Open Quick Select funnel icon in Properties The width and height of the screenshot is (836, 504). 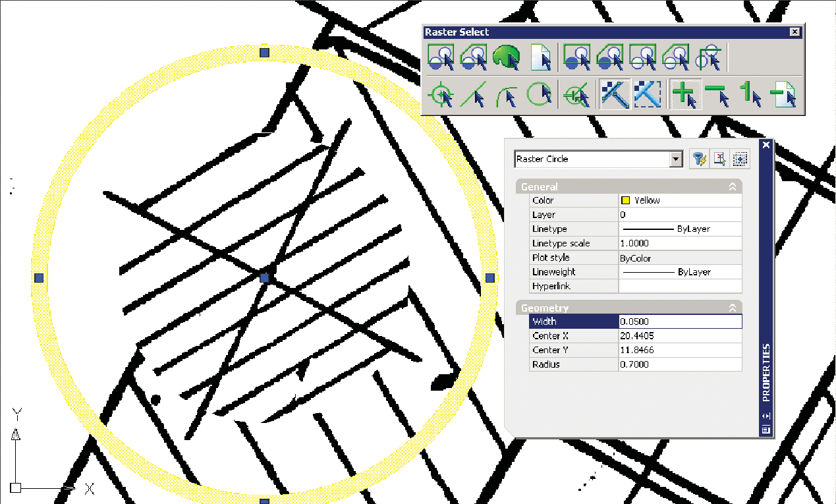699,159
